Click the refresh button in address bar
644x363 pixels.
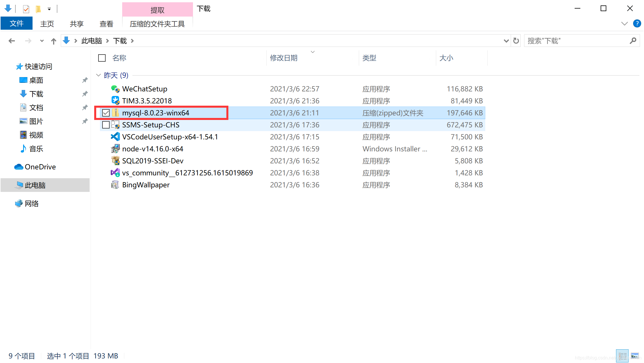point(516,41)
